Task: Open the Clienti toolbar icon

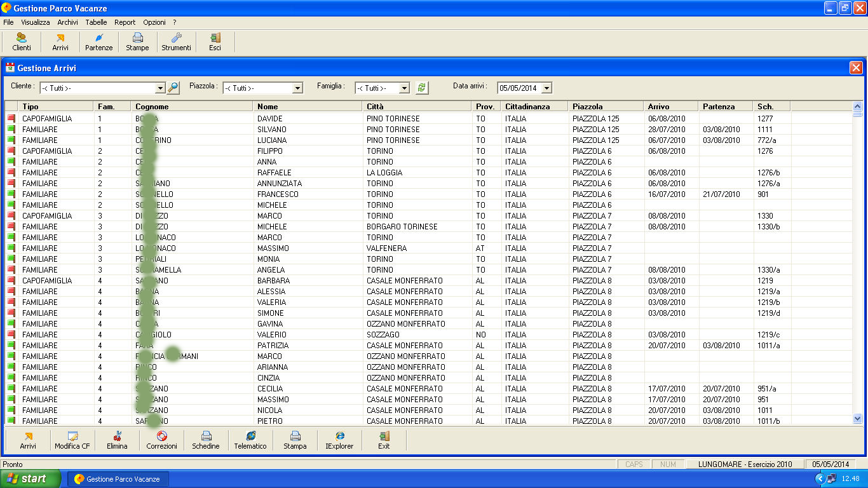Action: [x=22, y=42]
